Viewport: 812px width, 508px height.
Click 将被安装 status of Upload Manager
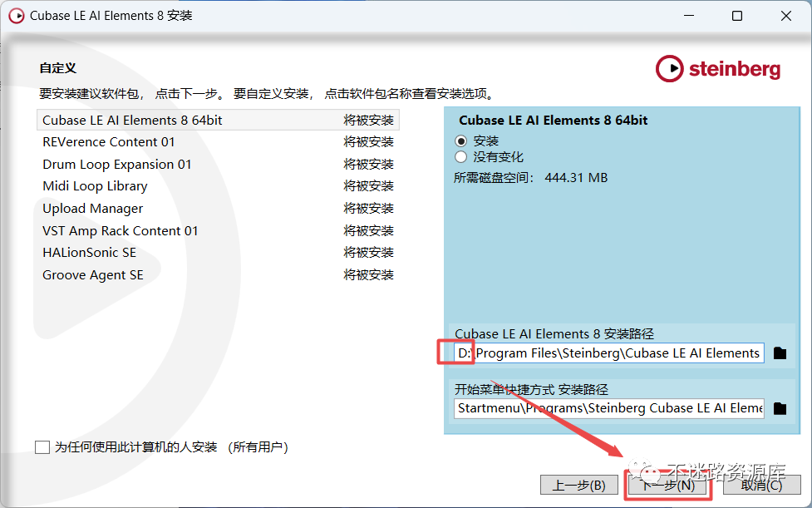369,208
